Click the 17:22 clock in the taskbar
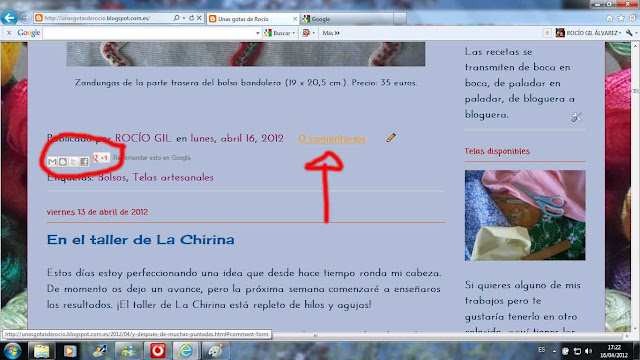Screen dimensions: 640x360 614,347
